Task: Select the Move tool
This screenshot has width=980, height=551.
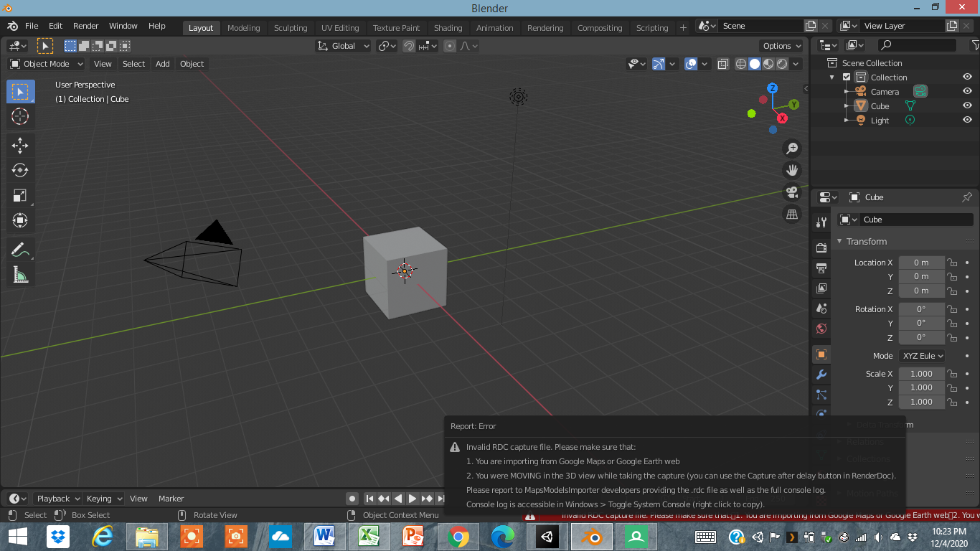Action: [20, 145]
